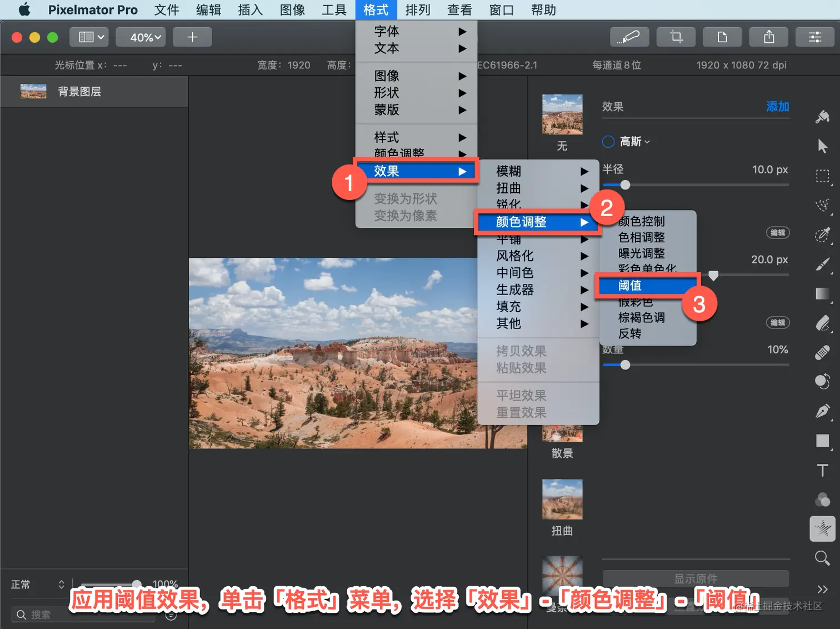This screenshot has height=629, width=840.
Task: Select the Repair bandage tool
Action: point(822,352)
